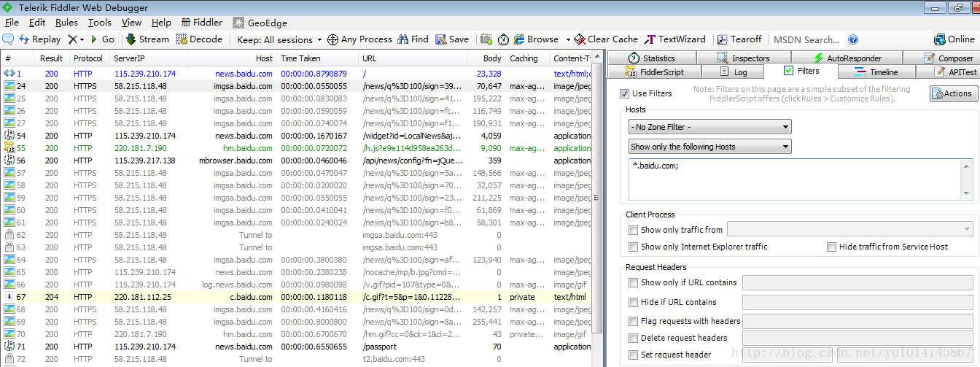The height and width of the screenshot is (367, 980).
Task: Select the Any Process target
Action: [359, 39]
